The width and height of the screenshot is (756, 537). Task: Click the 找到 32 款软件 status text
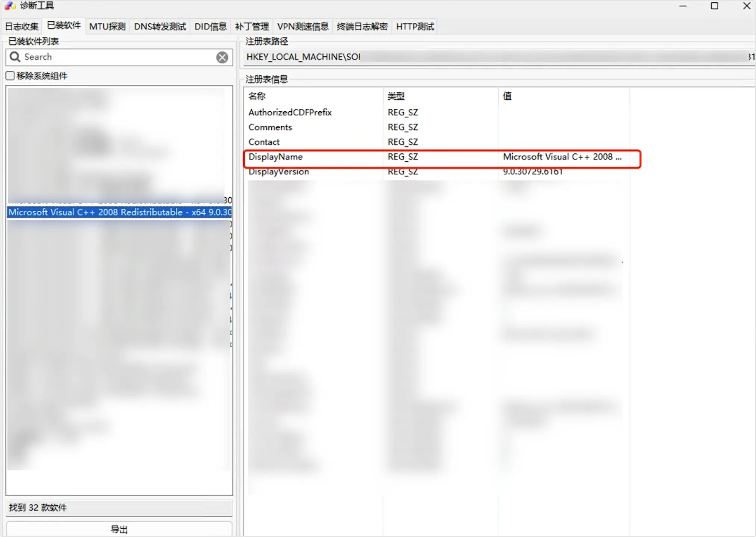[38, 507]
